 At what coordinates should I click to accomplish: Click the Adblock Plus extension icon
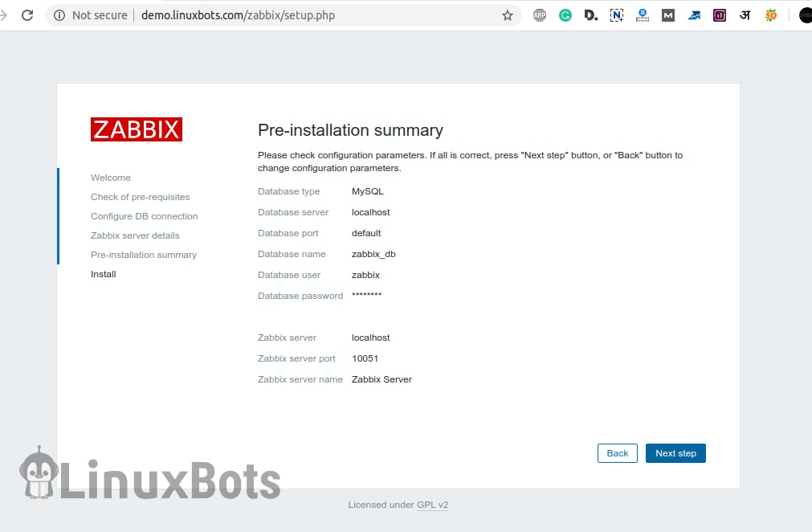click(540, 14)
